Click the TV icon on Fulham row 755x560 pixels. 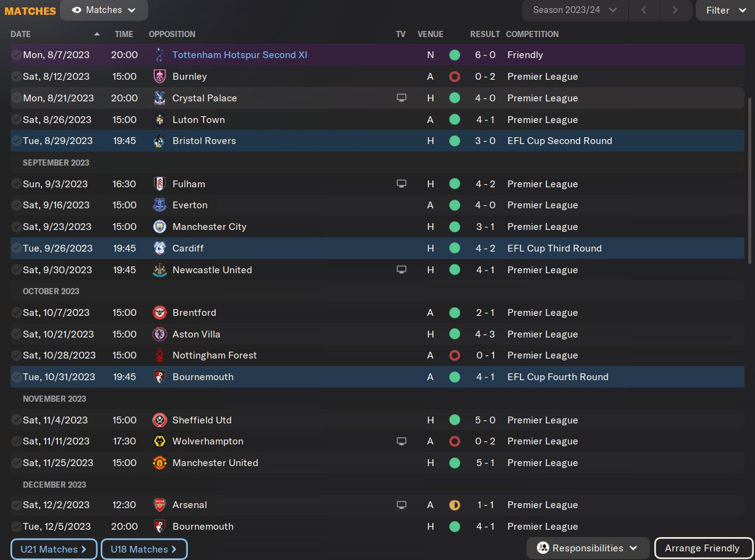(402, 184)
